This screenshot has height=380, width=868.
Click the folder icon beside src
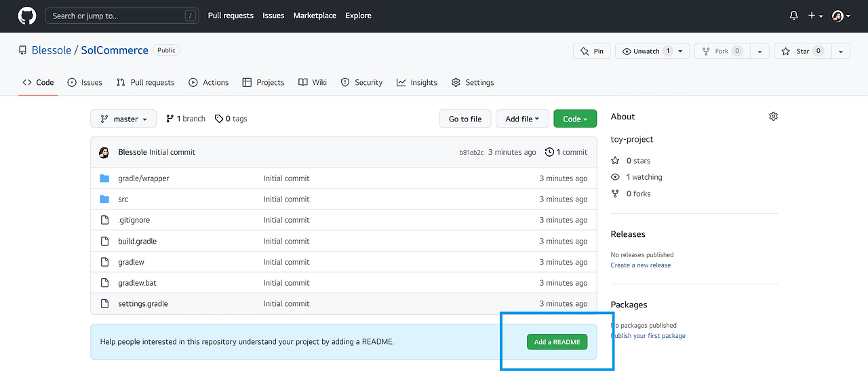click(104, 199)
